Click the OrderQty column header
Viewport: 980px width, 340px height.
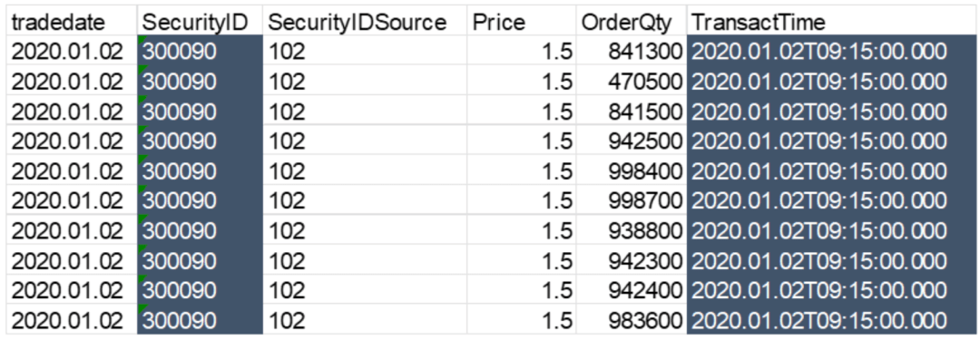click(x=632, y=23)
